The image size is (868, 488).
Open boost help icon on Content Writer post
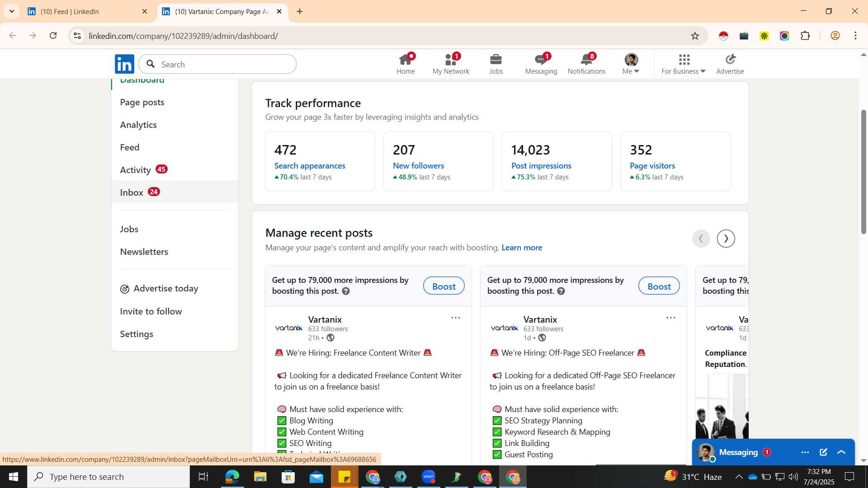(x=346, y=291)
